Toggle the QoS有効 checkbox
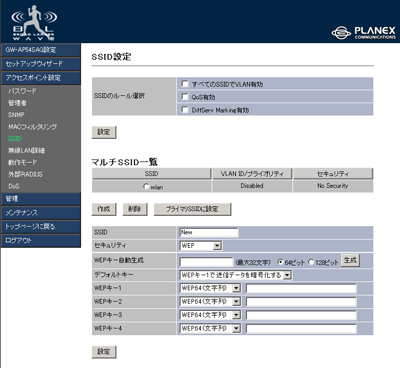 click(185, 97)
